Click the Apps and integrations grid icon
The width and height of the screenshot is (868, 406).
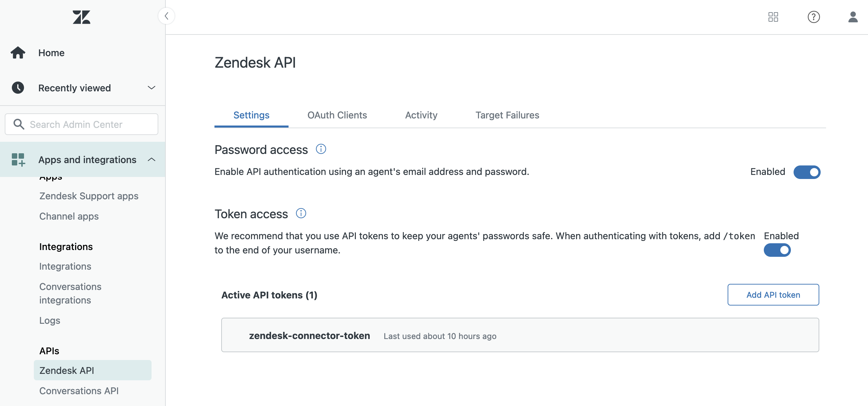pyautogui.click(x=17, y=159)
